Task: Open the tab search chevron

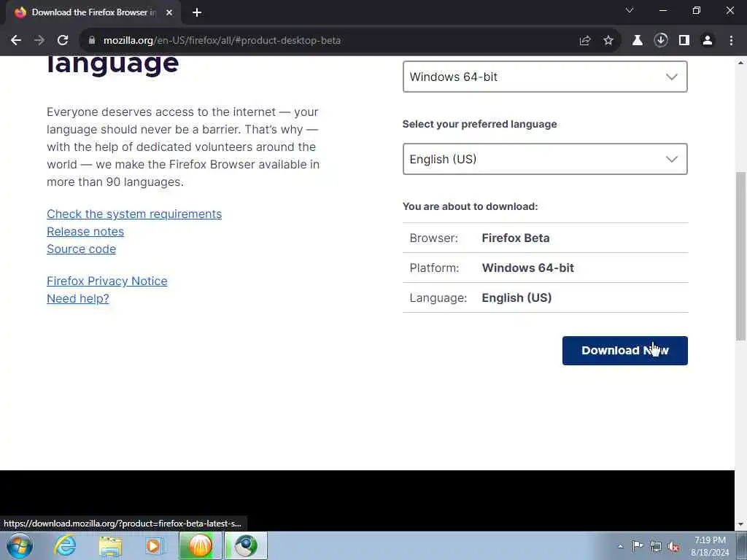Action: [x=630, y=10]
